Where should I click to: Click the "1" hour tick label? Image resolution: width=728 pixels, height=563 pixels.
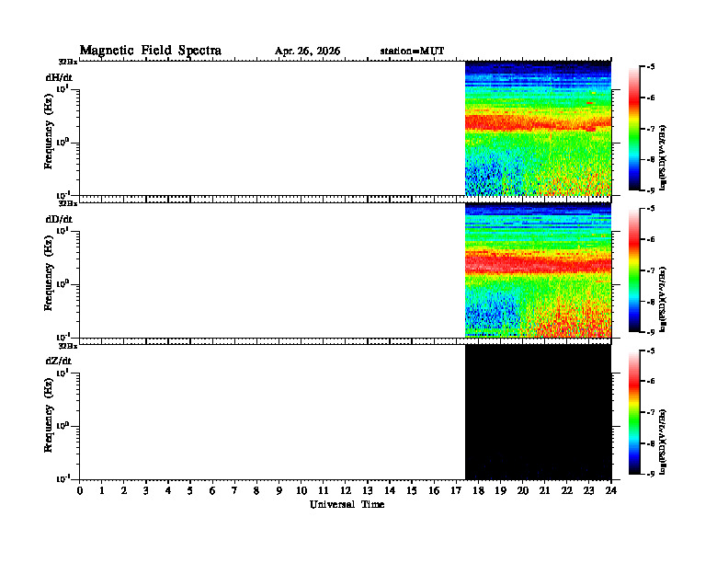pos(102,490)
